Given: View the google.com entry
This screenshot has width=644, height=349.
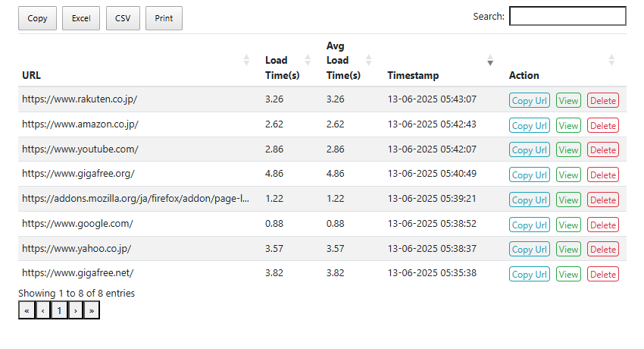Looking at the screenshot, I should [x=568, y=225].
